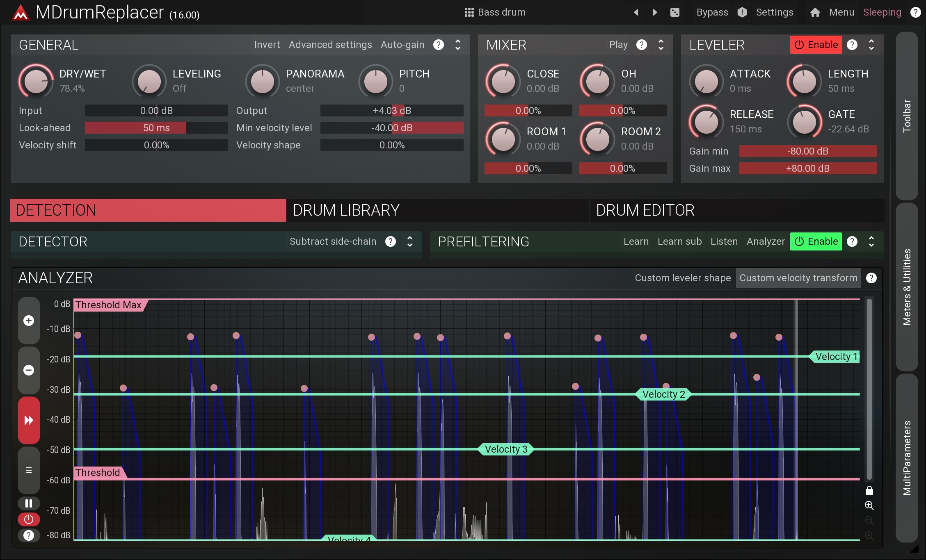926x560 pixels.
Task: Click Learn in PREFILTERING
Action: click(636, 241)
